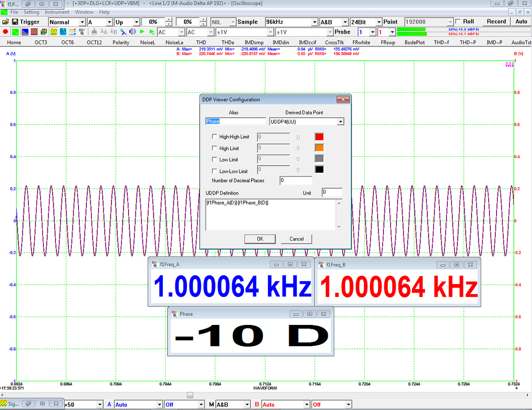Open the oscilloscope view via green sine icon
Image resolution: width=532 pixels, height=410 pixels.
(15, 32)
